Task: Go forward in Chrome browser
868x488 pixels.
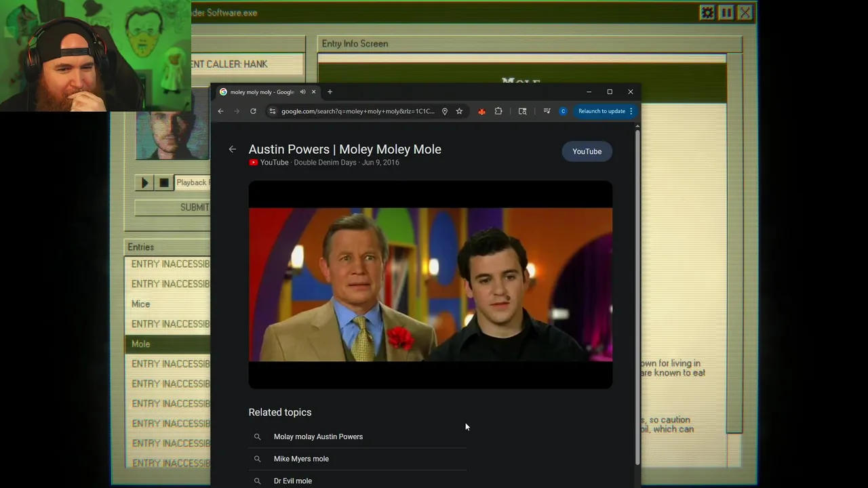Action: click(237, 111)
